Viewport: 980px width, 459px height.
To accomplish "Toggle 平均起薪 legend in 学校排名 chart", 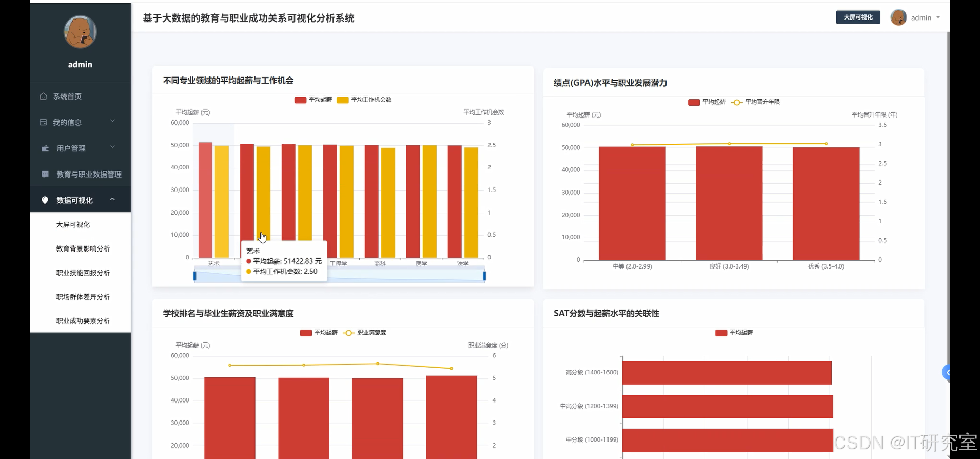I will click(319, 333).
